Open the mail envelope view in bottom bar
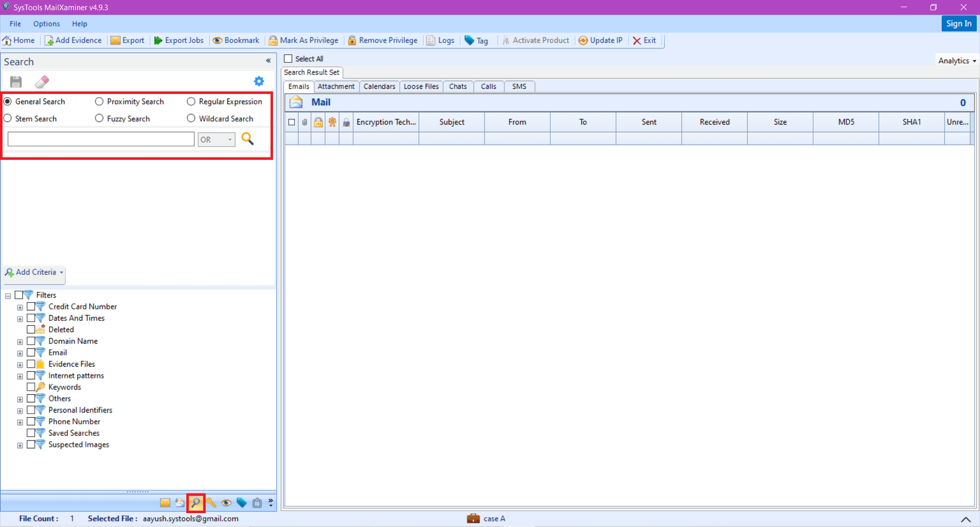 [165, 503]
